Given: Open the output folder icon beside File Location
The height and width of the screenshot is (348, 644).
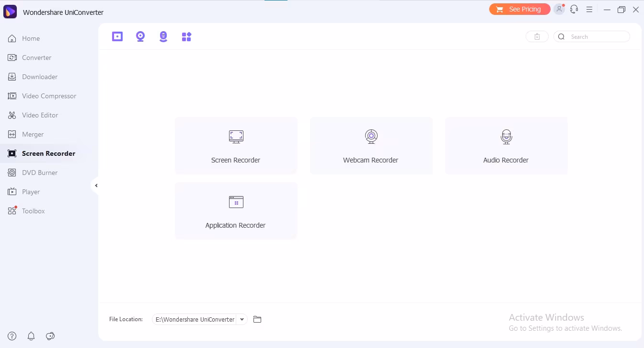Looking at the screenshot, I should 257,319.
